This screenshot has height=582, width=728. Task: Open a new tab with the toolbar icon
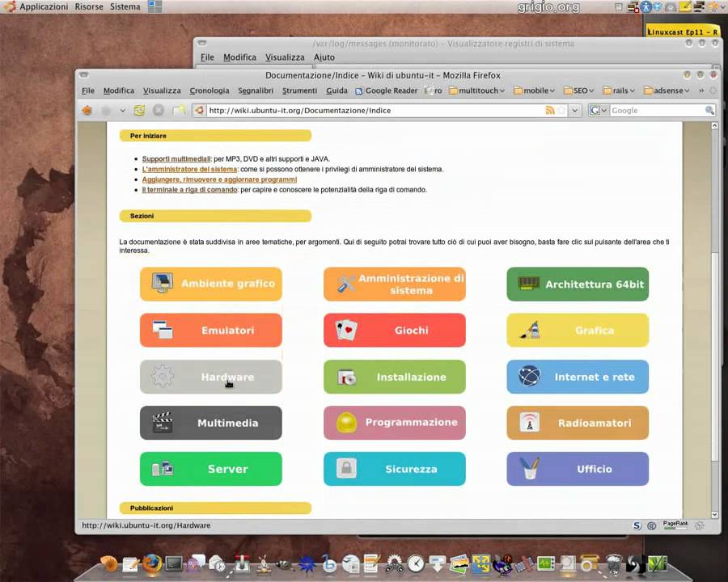179,111
